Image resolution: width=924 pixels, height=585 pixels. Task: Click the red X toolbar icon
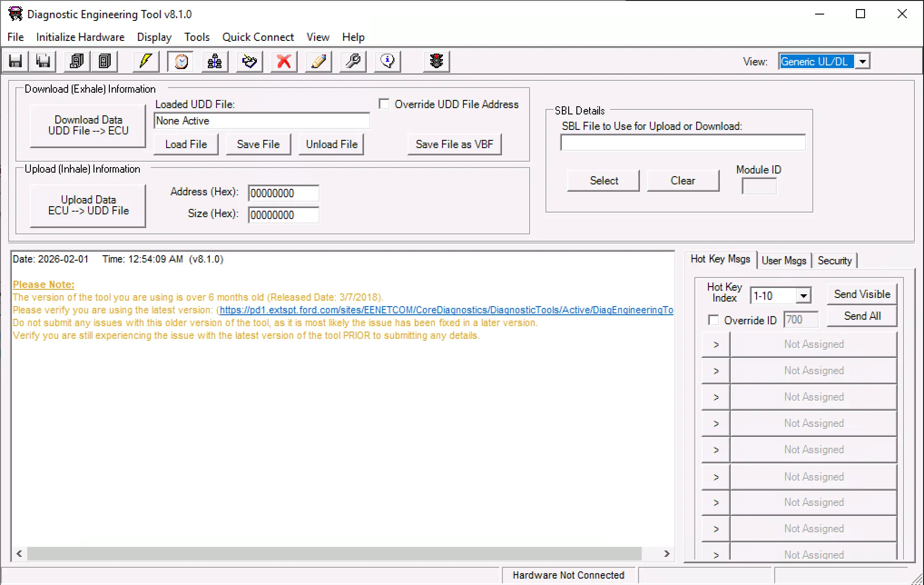point(284,61)
